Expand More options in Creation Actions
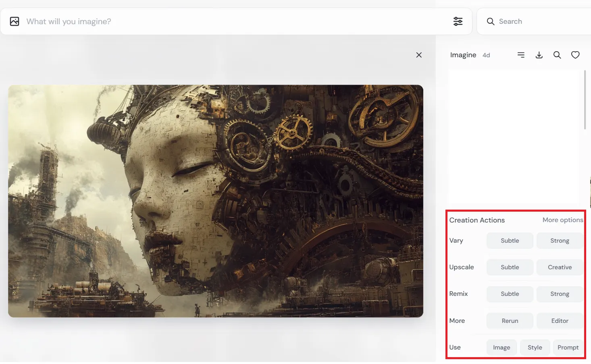This screenshot has height=364, width=591. (x=562, y=220)
